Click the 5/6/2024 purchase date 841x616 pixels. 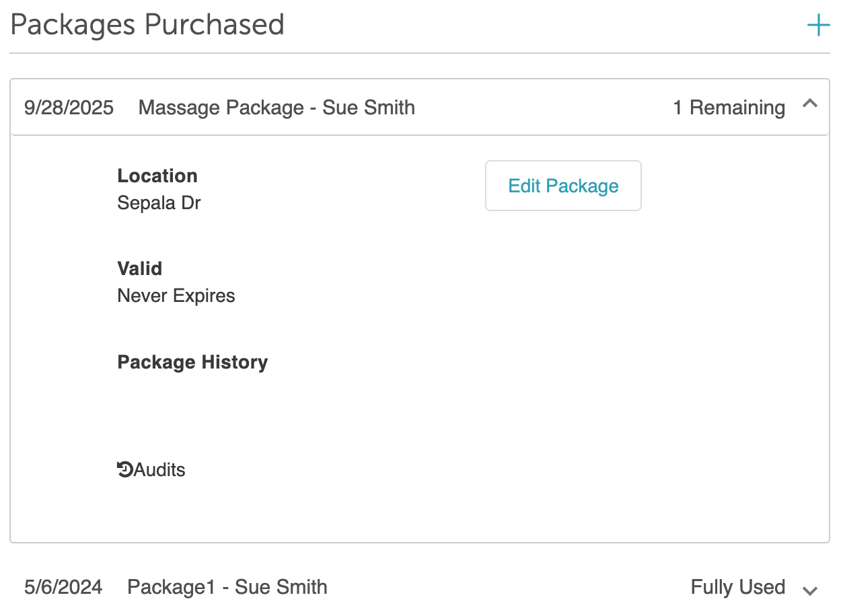[x=63, y=587]
